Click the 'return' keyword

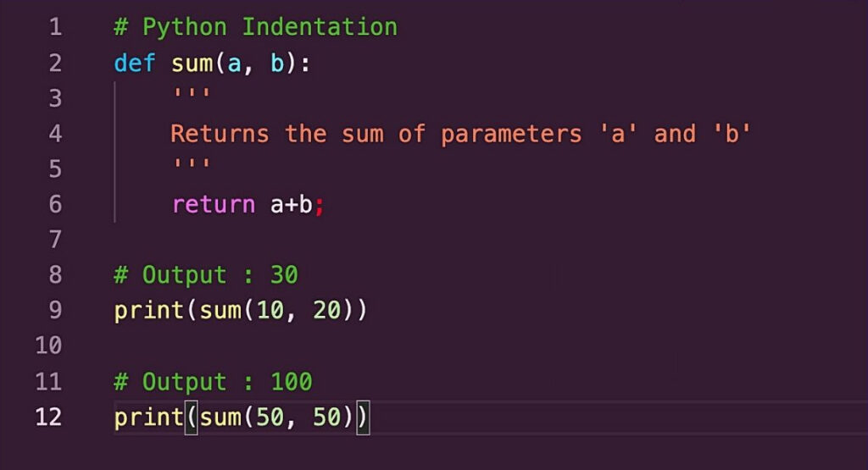point(213,204)
